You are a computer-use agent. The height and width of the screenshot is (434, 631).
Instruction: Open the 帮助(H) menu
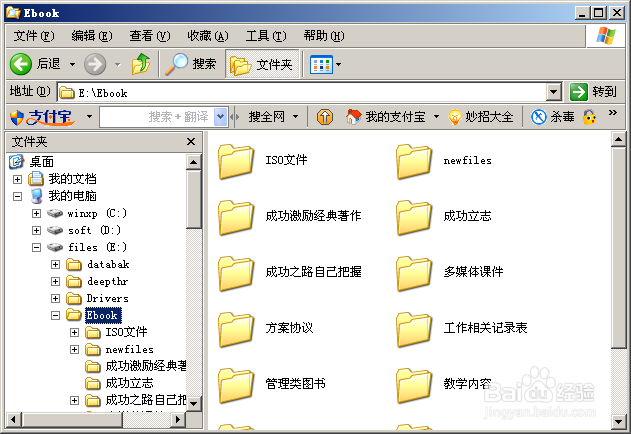point(324,36)
